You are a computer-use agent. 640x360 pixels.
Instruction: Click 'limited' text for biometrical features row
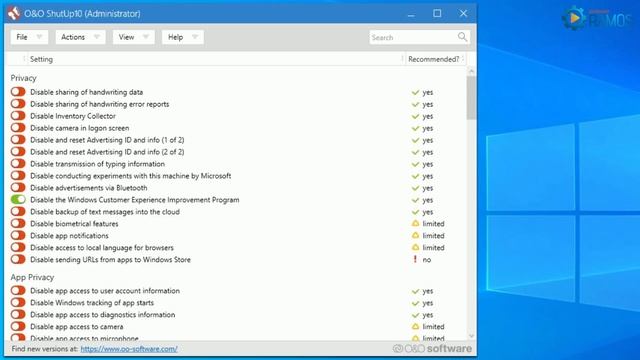click(x=433, y=224)
